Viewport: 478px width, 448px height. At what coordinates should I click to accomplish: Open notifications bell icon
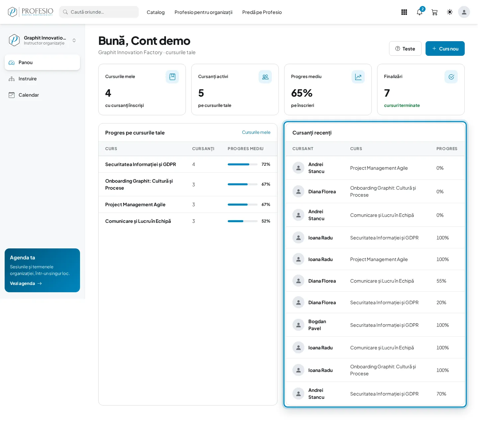click(x=420, y=12)
